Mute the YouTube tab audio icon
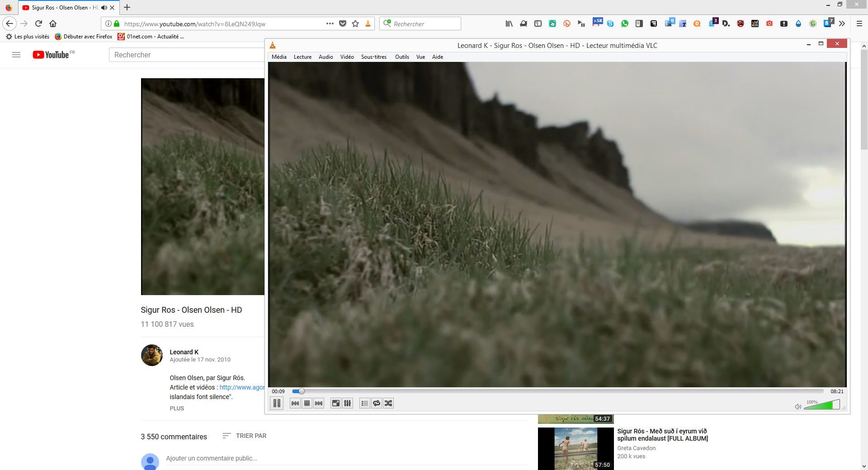The height and width of the screenshot is (470, 868). pos(104,8)
